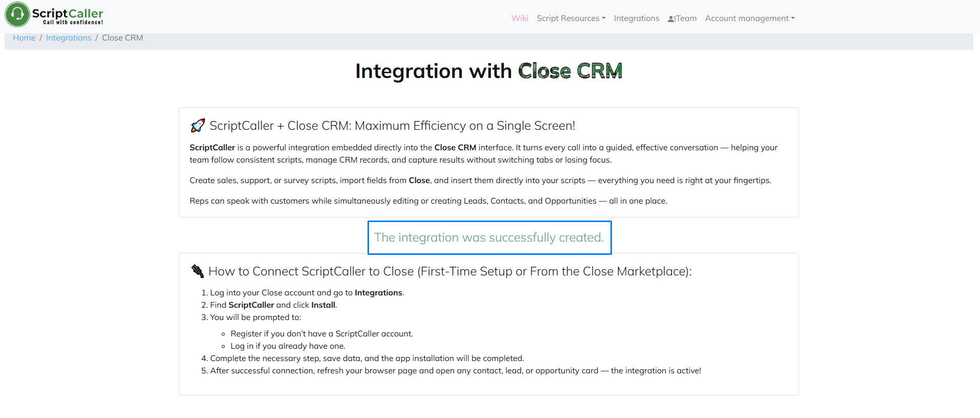The height and width of the screenshot is (418, 980).
Task: Go to the Home breadcrumb link
Action: 24,38
